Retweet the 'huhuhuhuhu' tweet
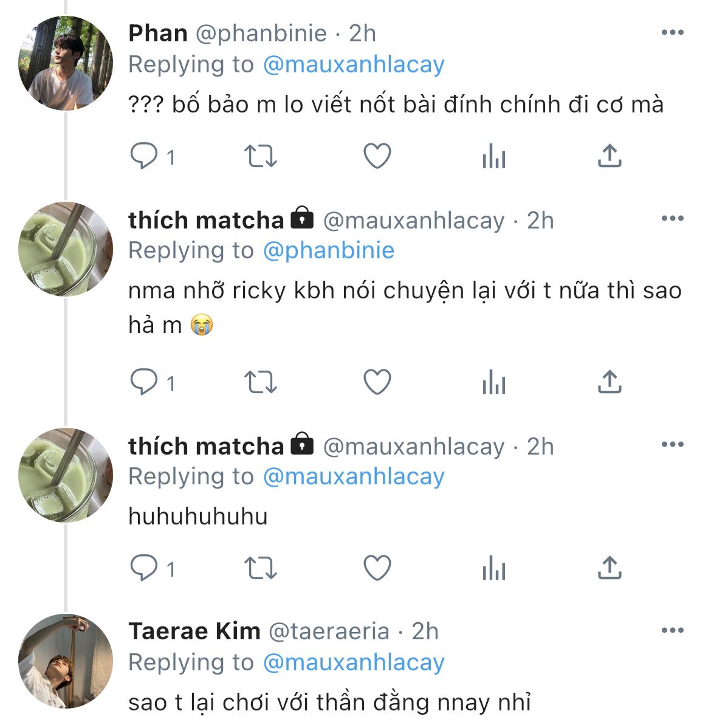The image size is (711, 728). point(260,568)
